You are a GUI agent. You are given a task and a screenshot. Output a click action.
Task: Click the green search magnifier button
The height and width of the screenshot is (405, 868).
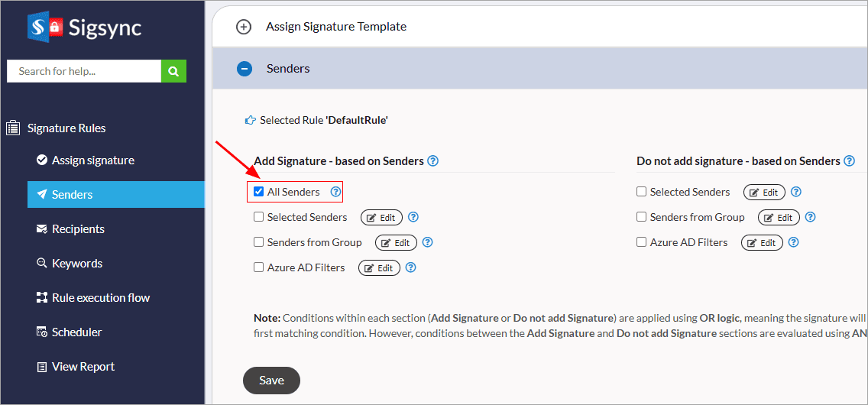click(x=173, y=71)
